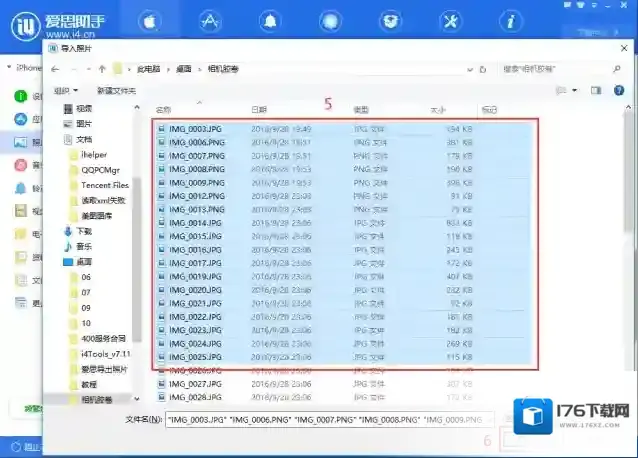Open 爱思导出照片 folder in tree

(98, 369)
